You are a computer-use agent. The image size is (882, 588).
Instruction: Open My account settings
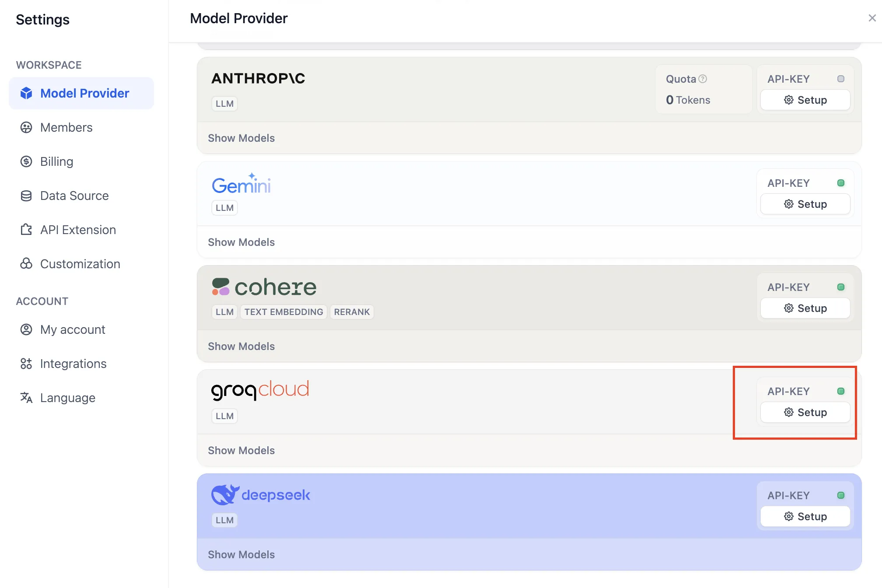coord(72,329)
